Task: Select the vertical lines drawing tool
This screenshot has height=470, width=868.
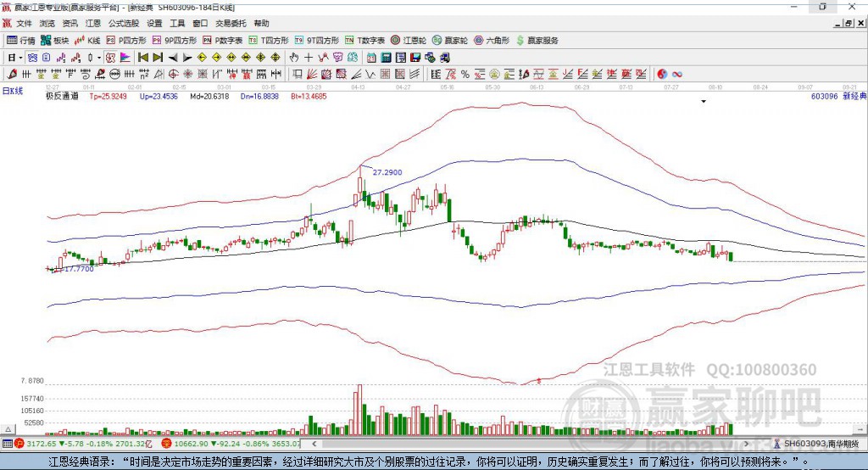Action: [26, 75]
